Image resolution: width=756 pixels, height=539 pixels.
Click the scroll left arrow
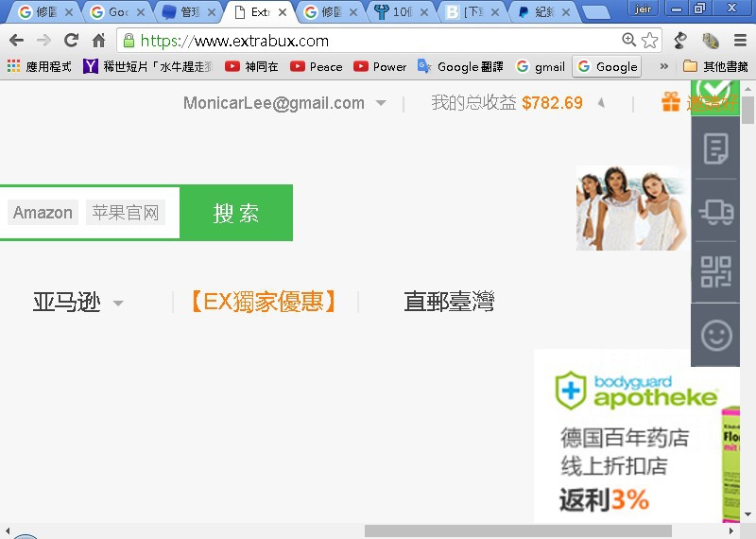click(x=8, y=530)
